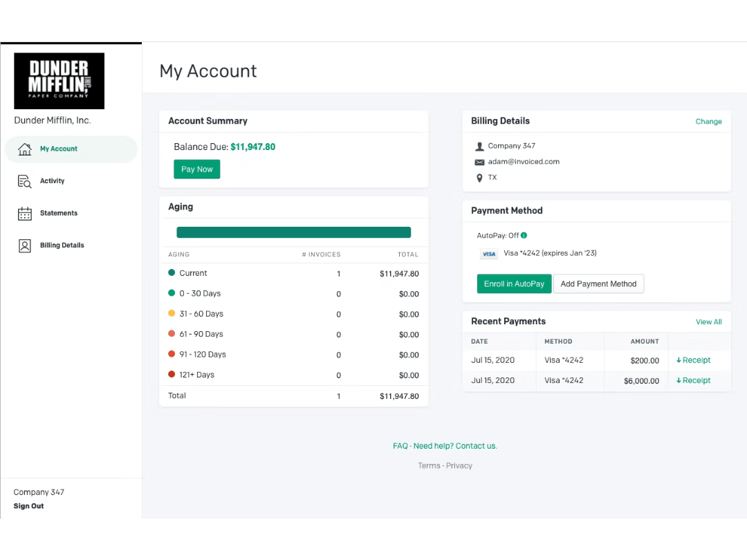Open the AutoPay info tooltip icon
The width and height of the screenshot is (747, 560).
522,235
